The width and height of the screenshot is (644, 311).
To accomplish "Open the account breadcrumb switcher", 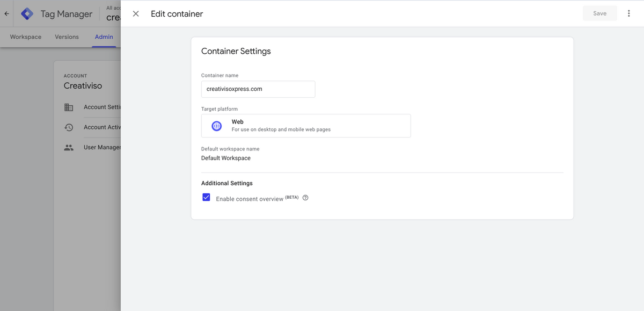I will point(114,13).
